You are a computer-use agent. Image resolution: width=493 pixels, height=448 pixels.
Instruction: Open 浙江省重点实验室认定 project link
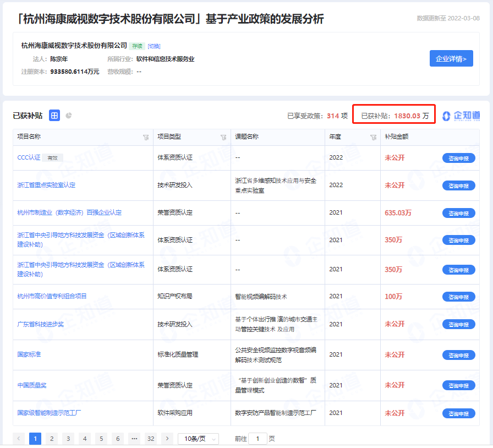point(46,185)
